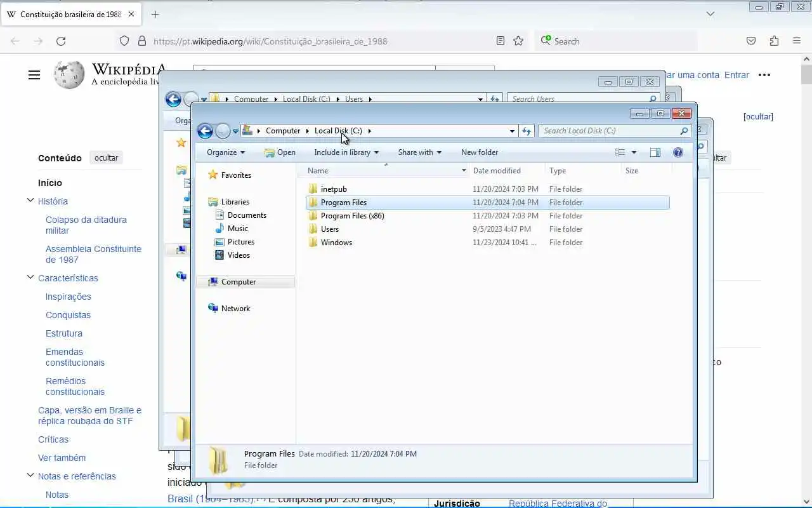Image resolution: width=812 pixels, height=508 pixels.
Task: Toggle Firefox reader view icon
Action: [x=501, y=41]
